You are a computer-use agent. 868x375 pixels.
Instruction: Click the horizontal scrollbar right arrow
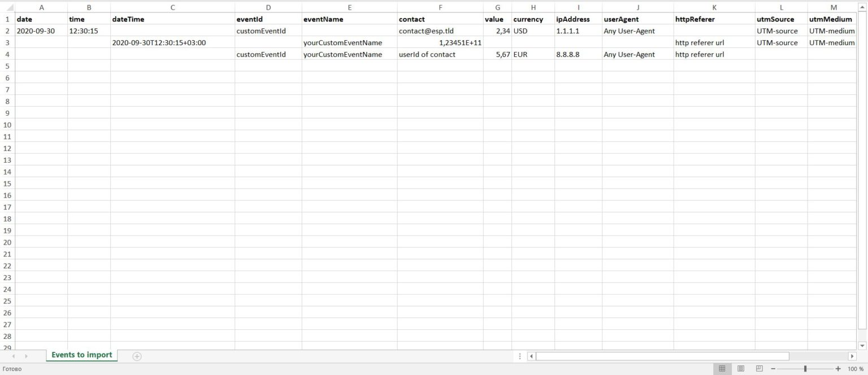(852, 356)
